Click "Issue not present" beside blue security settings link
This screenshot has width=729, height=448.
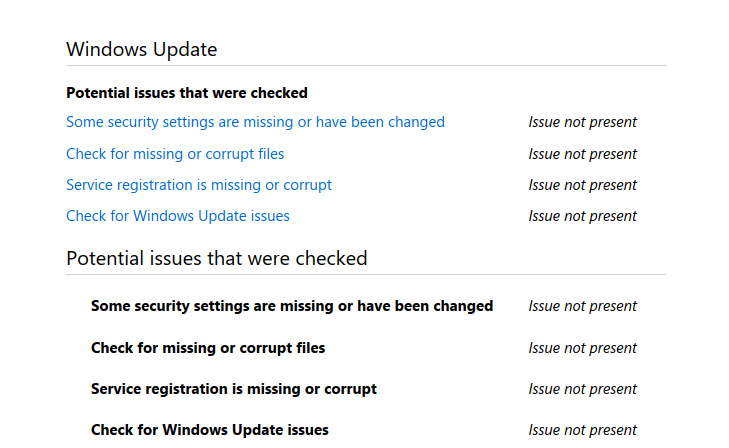[x=582, y=122]
